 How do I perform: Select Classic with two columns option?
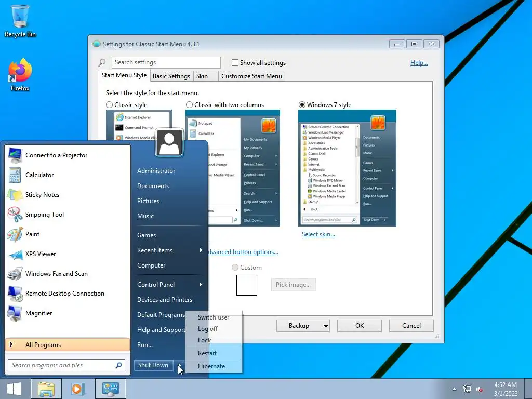(189, 104)
